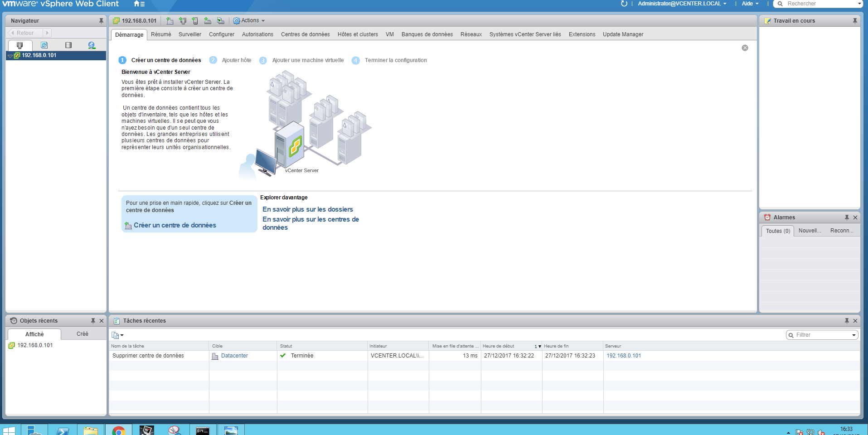The image size is (868, 435).
Task: Switch to Créé tab in recent objects
Action: (82, 334)
